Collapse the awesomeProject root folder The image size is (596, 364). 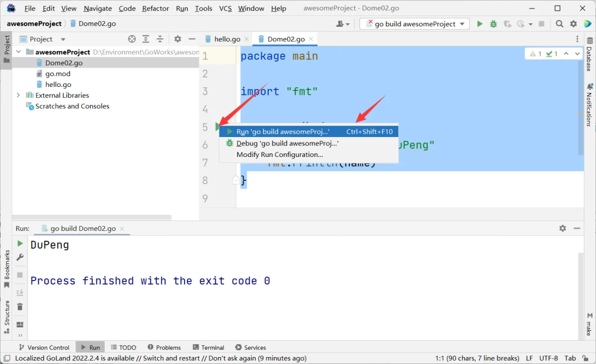[x=18, y=52]
